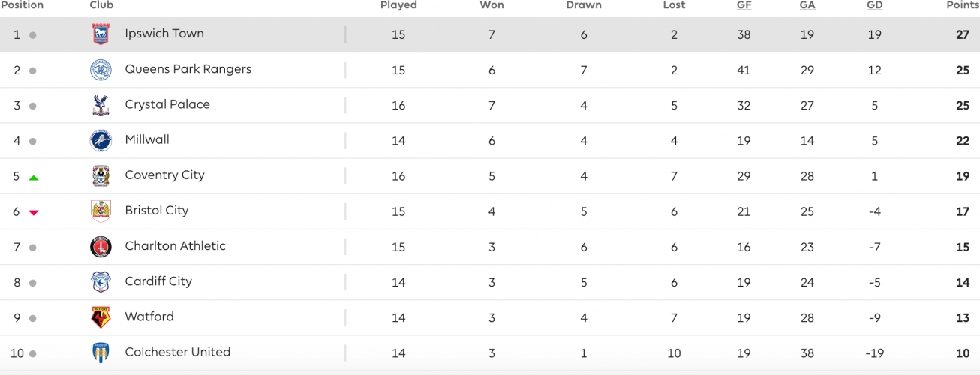This screenshot has height=375, width=980.
Task: Open the Colchester United team name
Action: coord(178,352)
